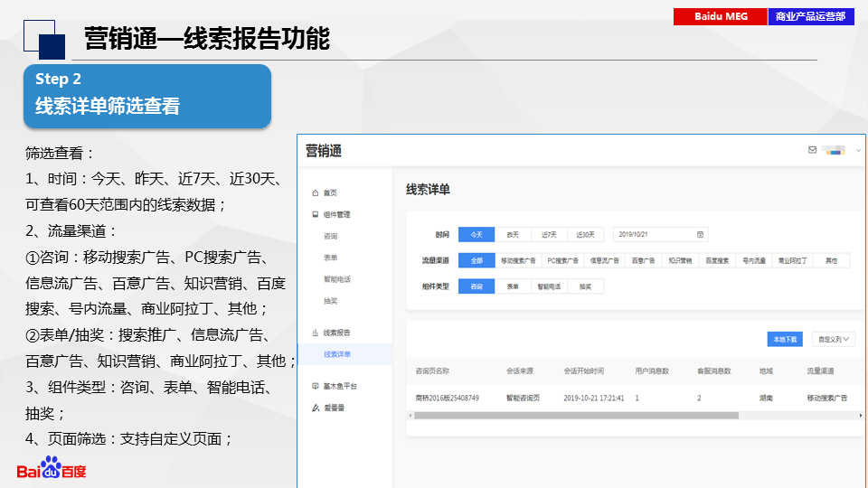Select 全部 traffic channel filter

tap(476, 260)
